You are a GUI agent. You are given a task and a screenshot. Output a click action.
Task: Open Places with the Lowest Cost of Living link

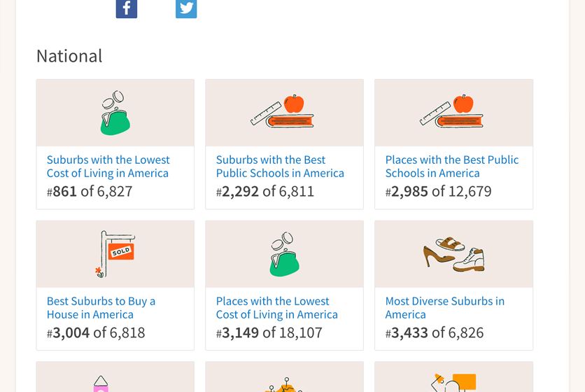277,307
